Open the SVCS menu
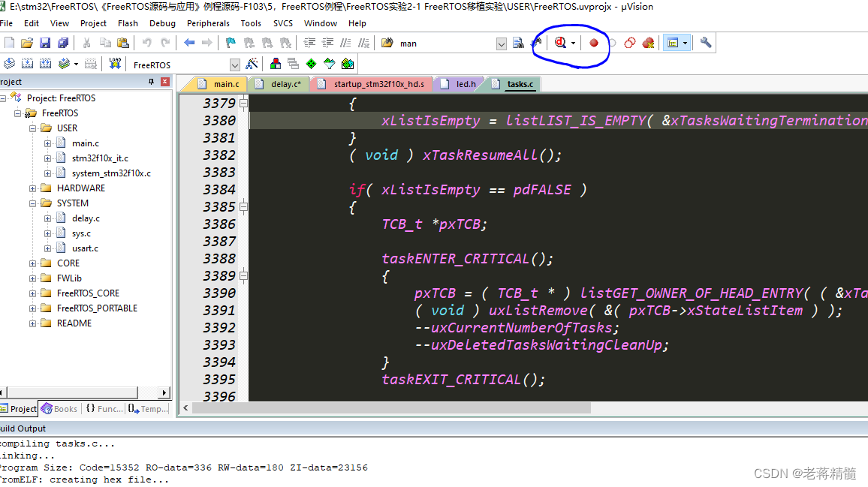 pyautogui.click(x=283, y=23)
